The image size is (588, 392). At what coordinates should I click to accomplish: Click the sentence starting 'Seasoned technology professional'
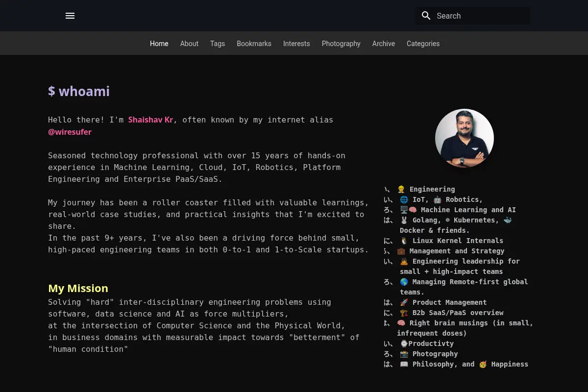tap(196, 167)
